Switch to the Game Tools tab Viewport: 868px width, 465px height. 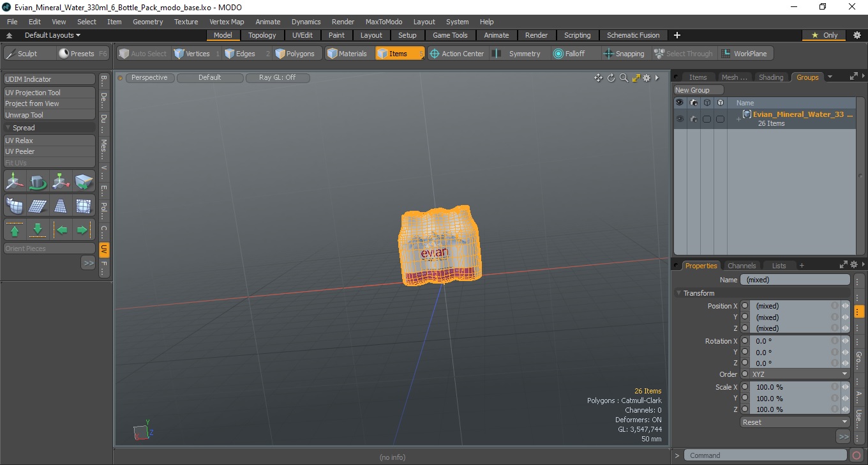(x=450, y=35)
